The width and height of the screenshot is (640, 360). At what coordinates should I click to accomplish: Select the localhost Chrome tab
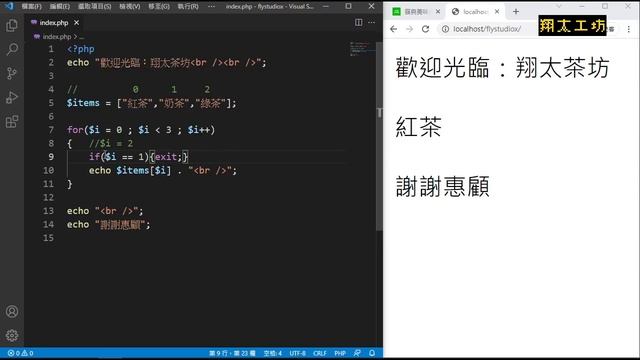(476, 12)
